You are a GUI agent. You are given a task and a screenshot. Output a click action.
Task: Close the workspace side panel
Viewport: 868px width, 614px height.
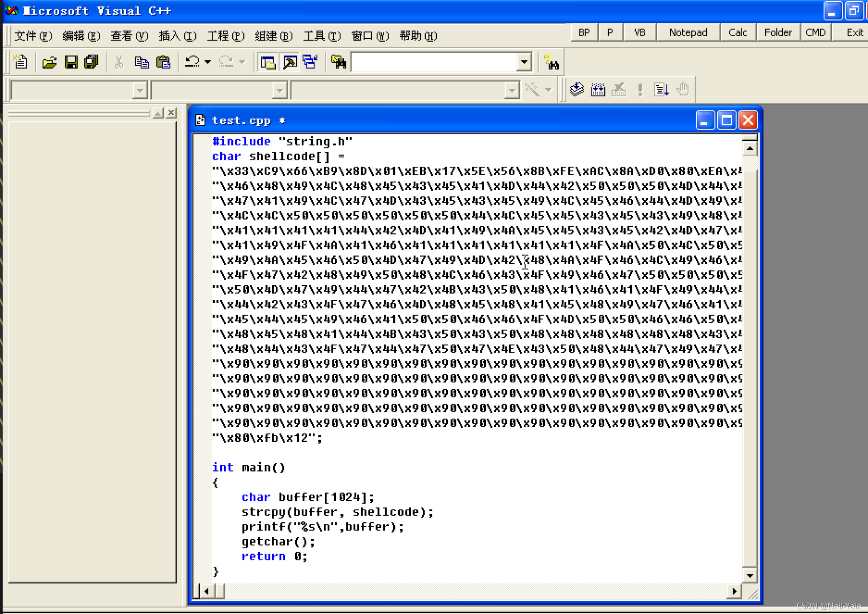[x=171, y=113]
